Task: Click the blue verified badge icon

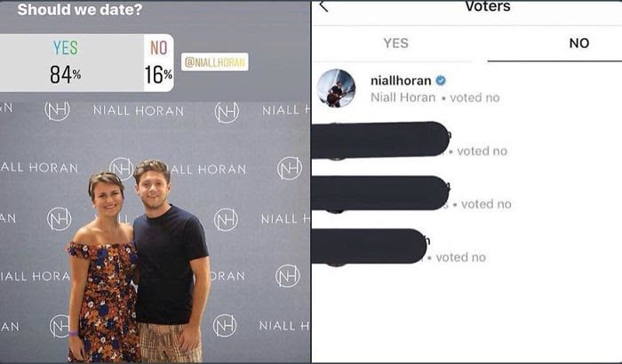Action: click(x=441, y=81)
